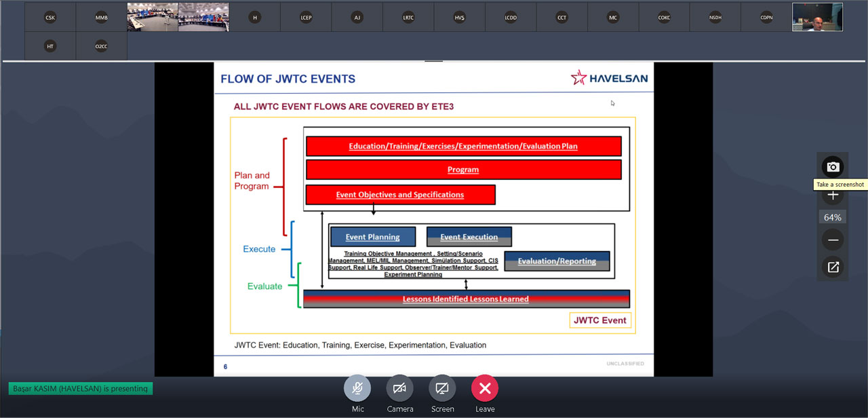The image size is (868, 418).
Task: Zoom out of the presentation with minus
Action: tap(833, 240)
